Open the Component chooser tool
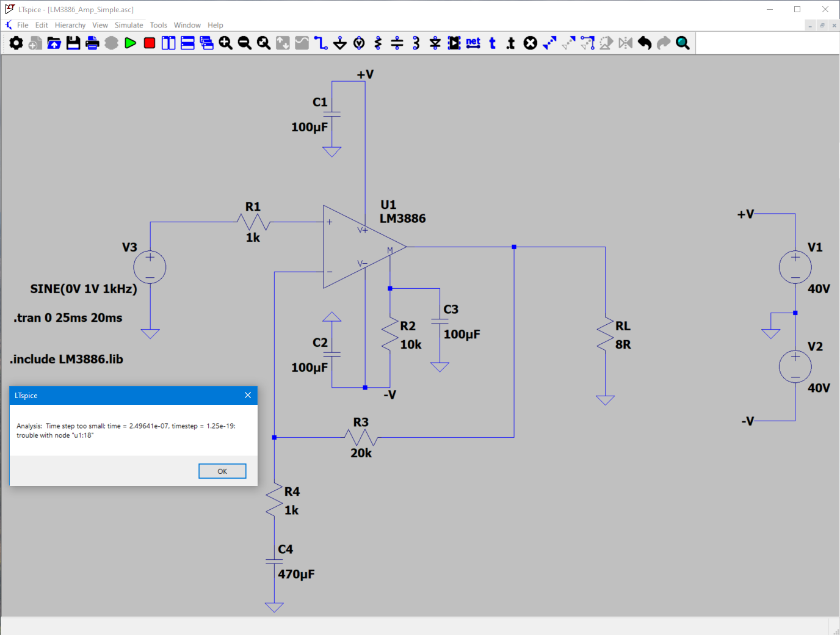 pos(454,43)
